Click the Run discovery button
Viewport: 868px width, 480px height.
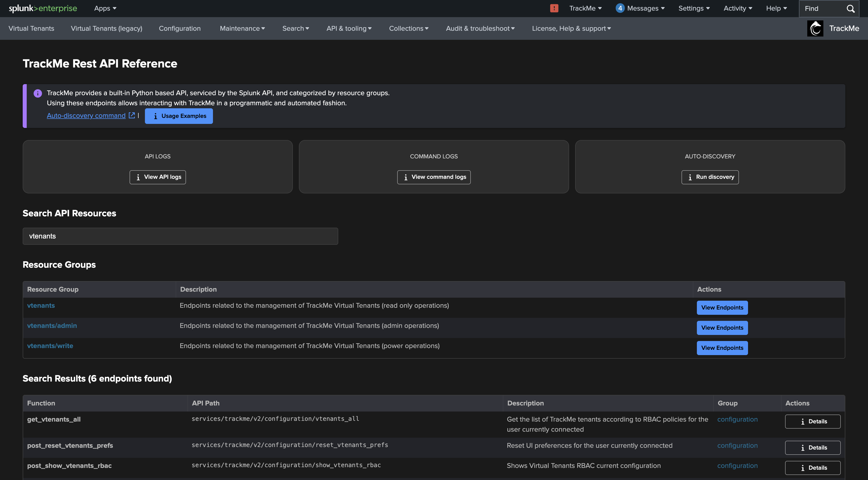[710, 177]
